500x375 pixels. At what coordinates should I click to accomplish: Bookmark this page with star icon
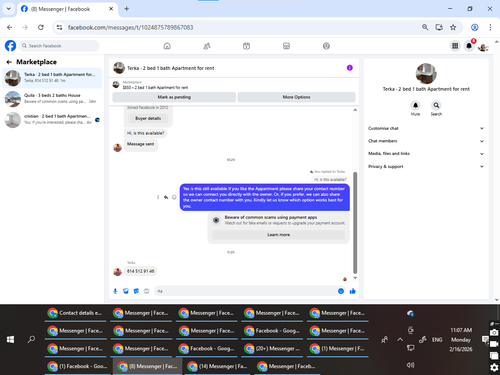pos(453,27)
